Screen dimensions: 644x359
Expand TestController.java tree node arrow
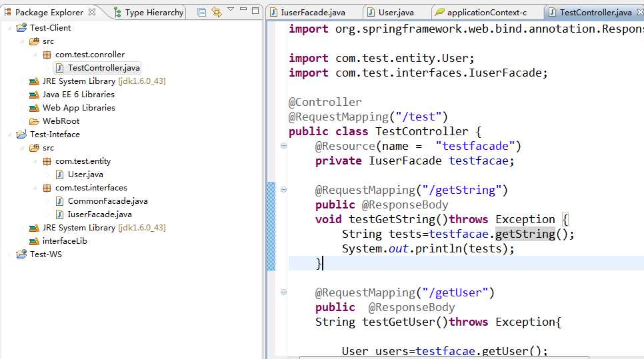pos(49,68)
